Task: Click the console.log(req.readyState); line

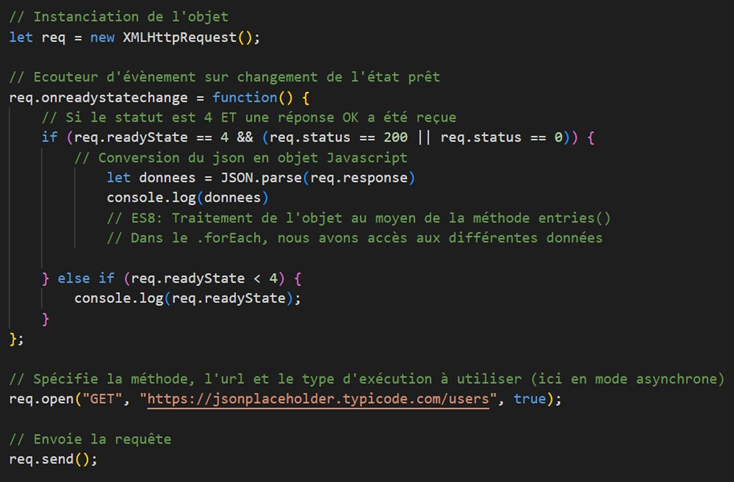Action: click(188, 298)
